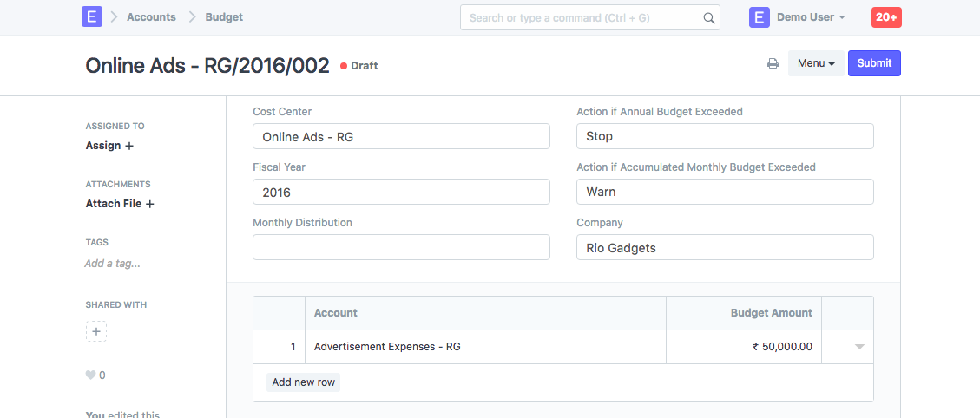Image resolution: width=980 pixels, height=418 pixels.
Task: Click the ERPNext home logo icon
Action: (x=91, y=17)
